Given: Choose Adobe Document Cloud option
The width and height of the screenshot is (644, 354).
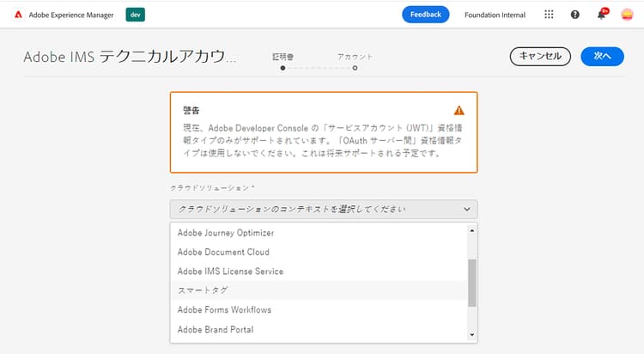Looking at the screenshot, I should point(319,252).
